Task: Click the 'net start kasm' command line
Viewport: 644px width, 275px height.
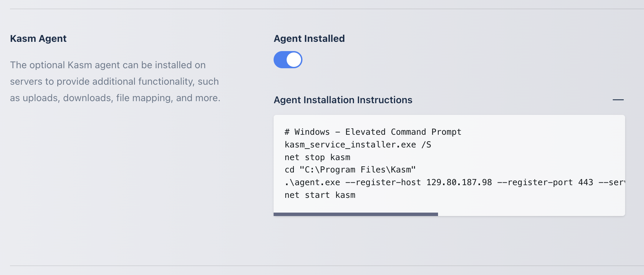Action: 320,195
